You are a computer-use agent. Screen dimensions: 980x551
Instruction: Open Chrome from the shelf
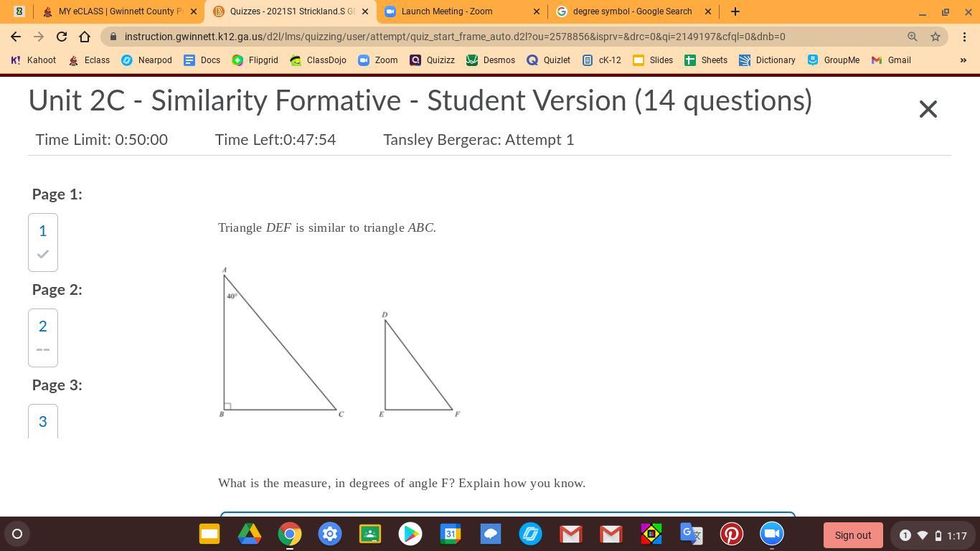click(x=290, y=534)
